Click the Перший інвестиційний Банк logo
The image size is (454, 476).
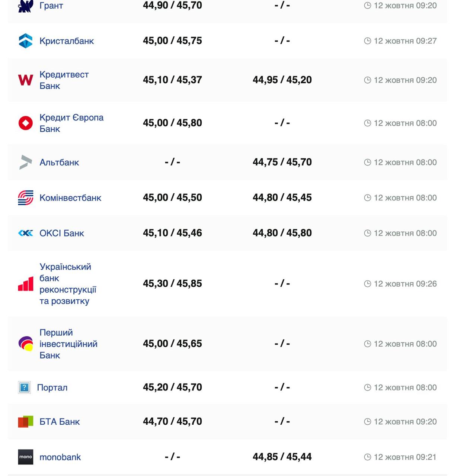25,344
